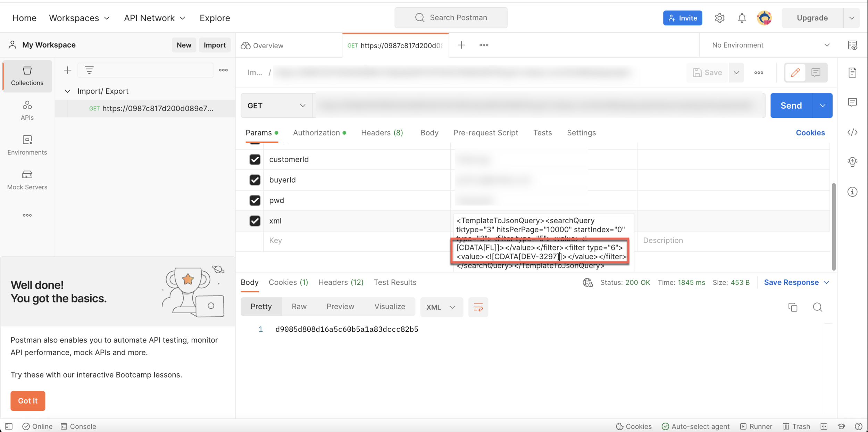Screen dimensions: 868x432
Task: Open Save Response dropdown
Action: click(x=796, y=282)
